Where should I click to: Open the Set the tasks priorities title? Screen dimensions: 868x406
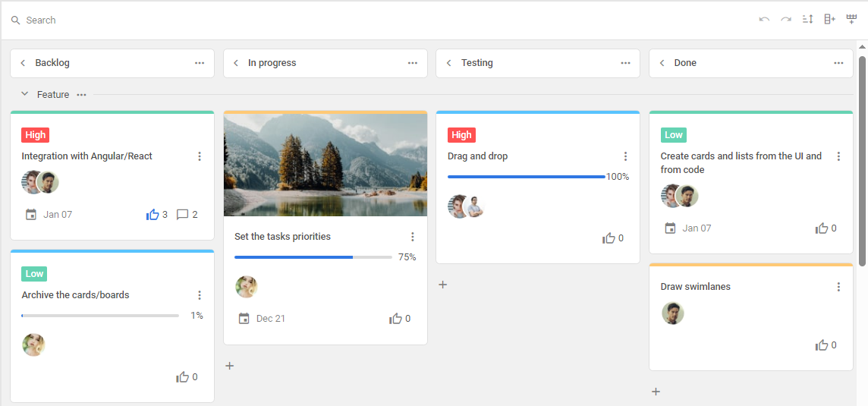coord(282,237)
